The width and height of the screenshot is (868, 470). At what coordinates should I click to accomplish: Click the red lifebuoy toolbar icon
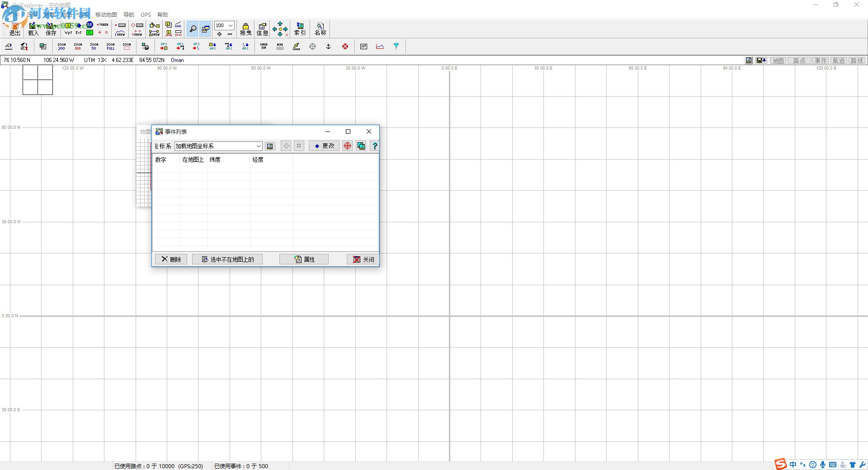coord(345,46)
